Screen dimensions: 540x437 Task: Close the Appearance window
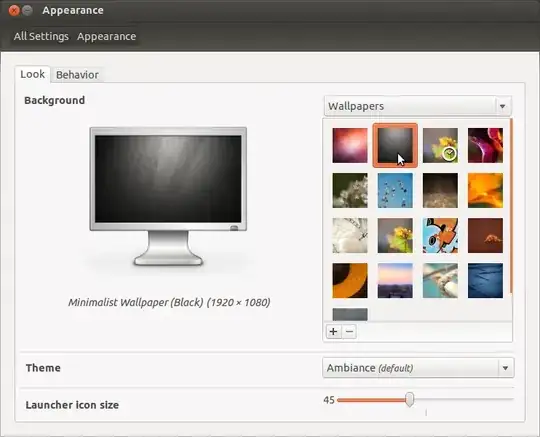tap(14, 11)
